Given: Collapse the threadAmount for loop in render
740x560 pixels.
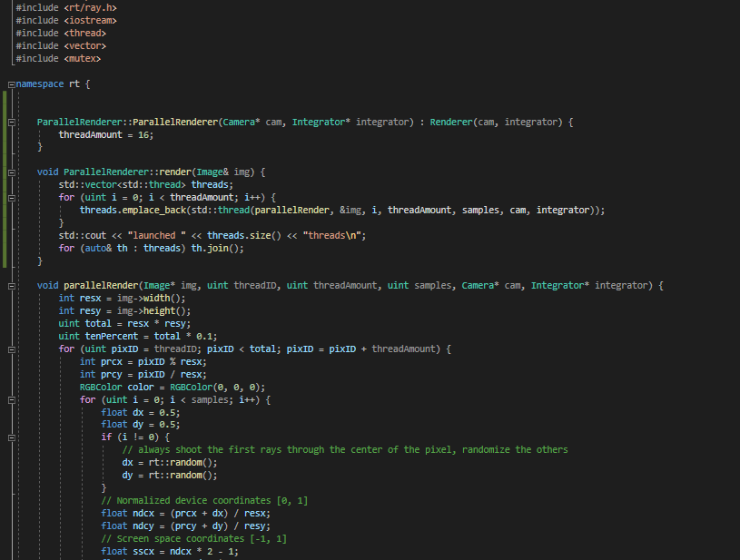Looking at the screenshot, I should (x=11, y=198).
